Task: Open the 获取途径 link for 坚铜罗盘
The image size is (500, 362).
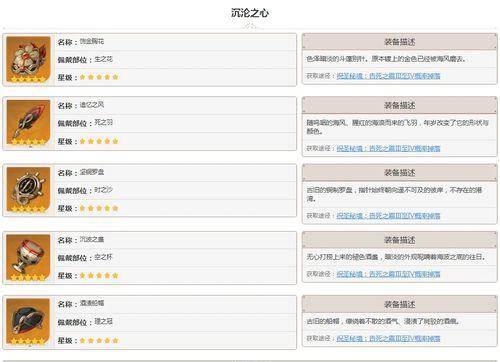Action: 388,216
